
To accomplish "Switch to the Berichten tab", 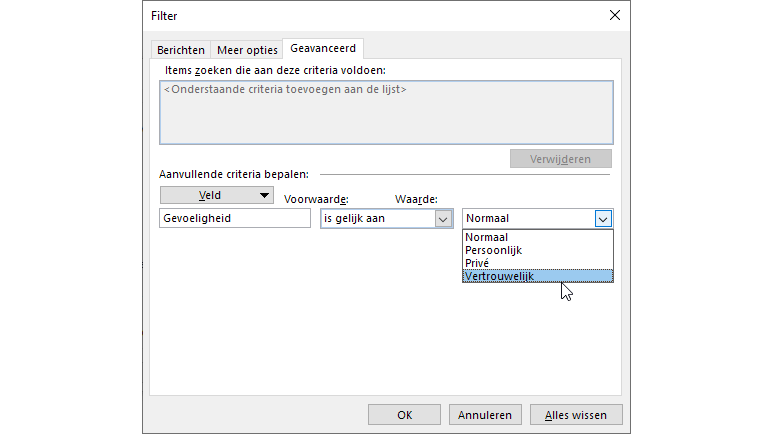I will pyautogui.click(x=181, y=50).
